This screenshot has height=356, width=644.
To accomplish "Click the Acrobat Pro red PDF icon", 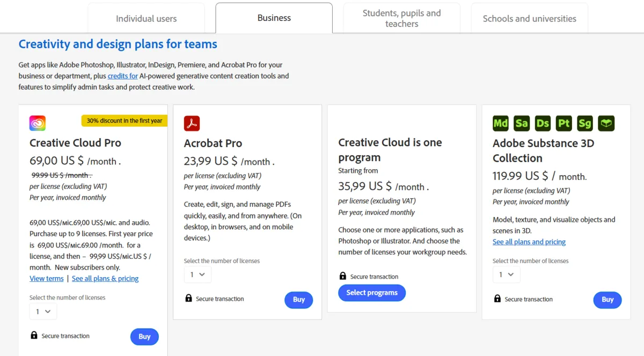I will [192, 122].
